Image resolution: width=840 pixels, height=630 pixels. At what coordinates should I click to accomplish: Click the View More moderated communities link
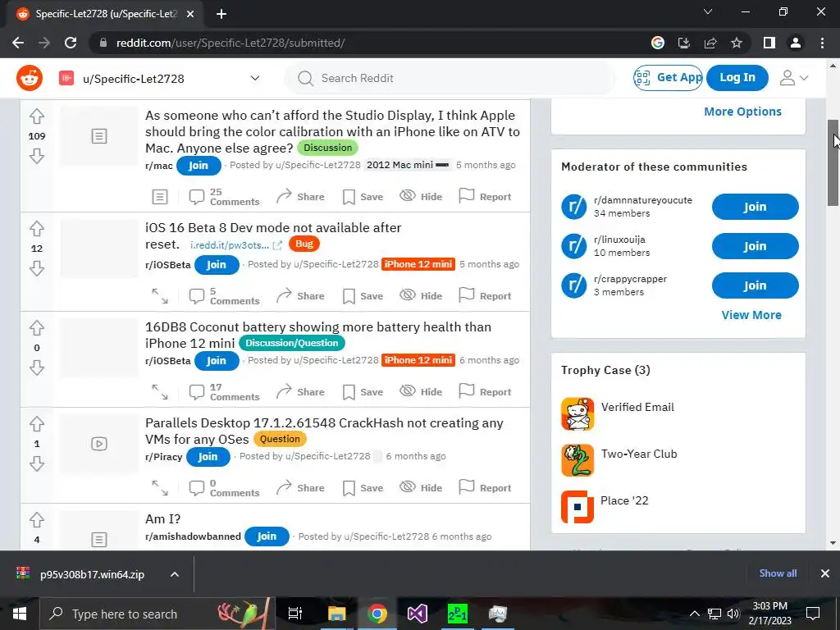pos(751,315)
